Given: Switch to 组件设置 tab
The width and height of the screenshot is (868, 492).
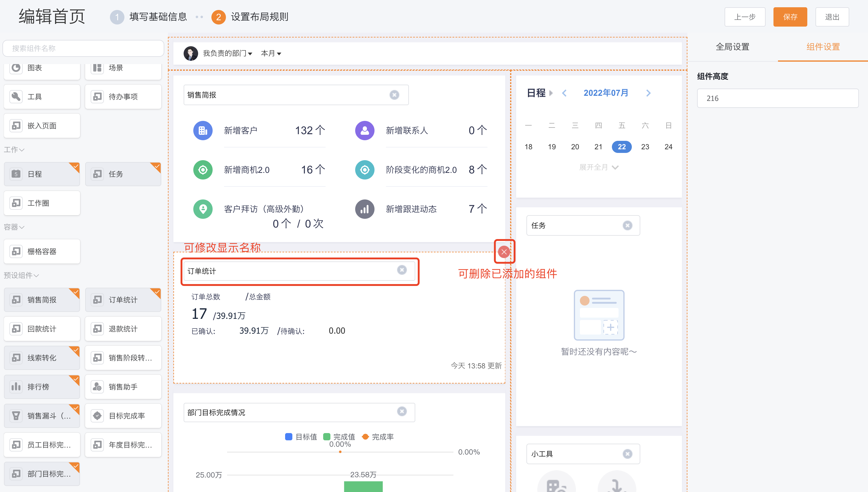Looking at the screenshot, I should [x=823, y=47].
